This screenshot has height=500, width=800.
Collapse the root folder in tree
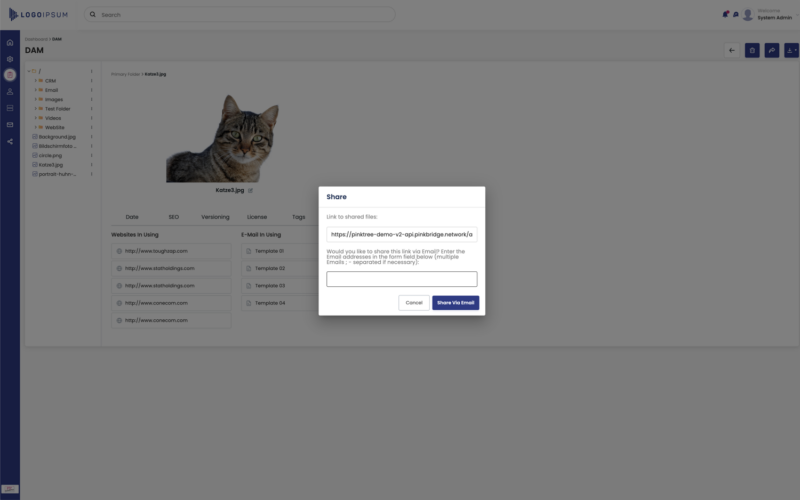(29, 71)
